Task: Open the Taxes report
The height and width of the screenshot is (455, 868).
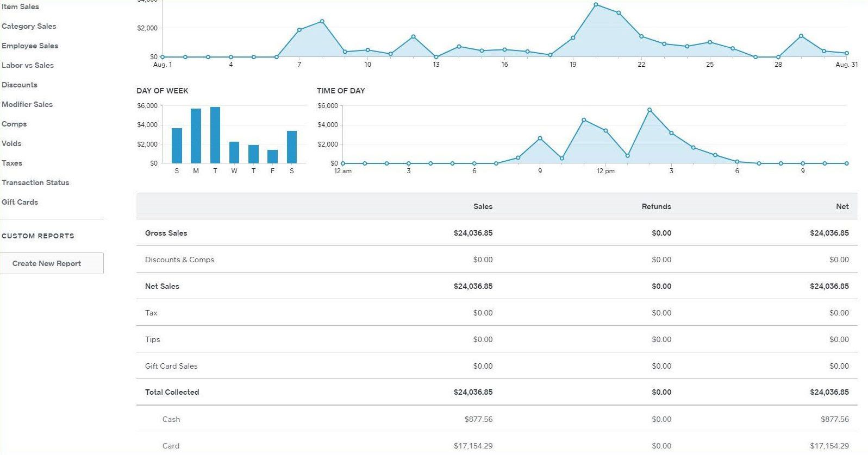Action: [12, 163]
